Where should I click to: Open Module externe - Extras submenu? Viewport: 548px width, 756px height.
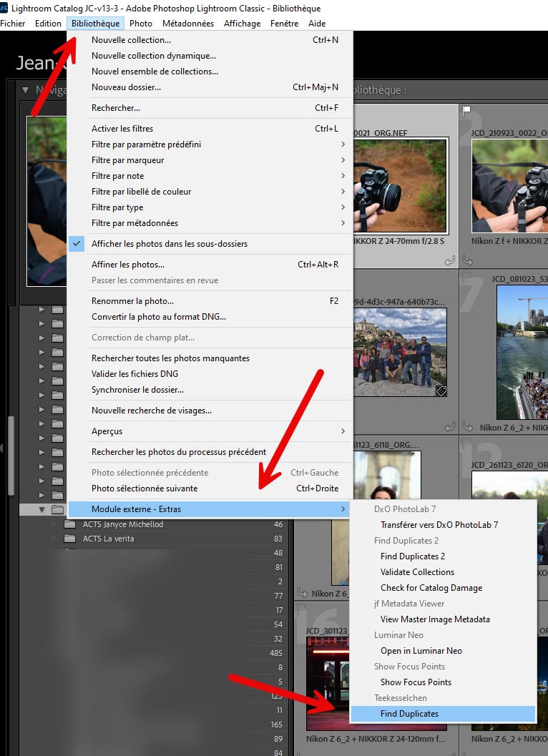(210, 509)
